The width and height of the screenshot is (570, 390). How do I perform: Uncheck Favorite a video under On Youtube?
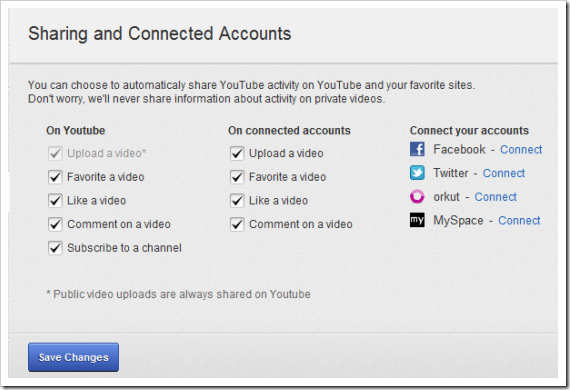coord(55,177)
